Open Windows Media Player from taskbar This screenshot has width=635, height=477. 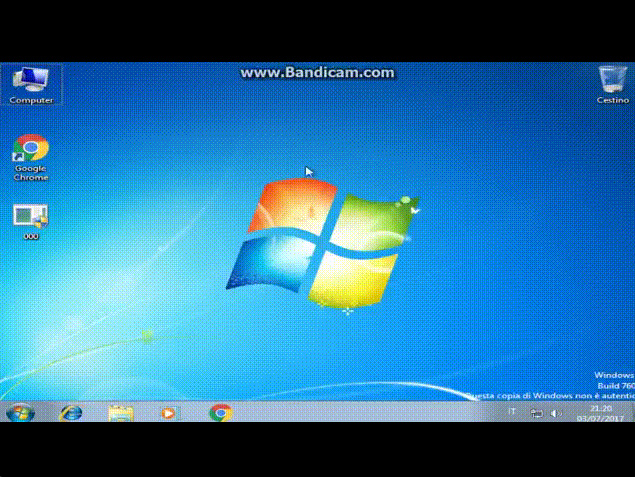168,413
